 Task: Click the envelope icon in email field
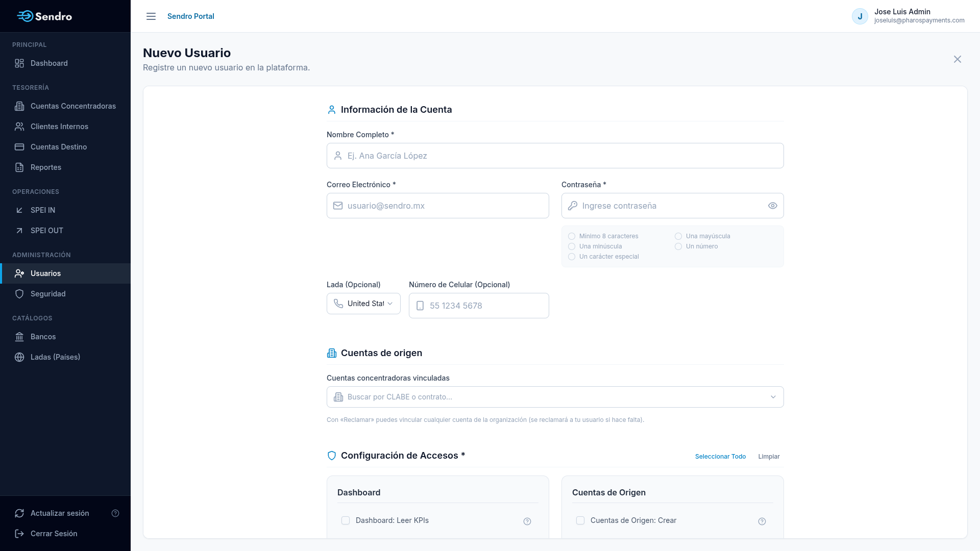(338, 206)
